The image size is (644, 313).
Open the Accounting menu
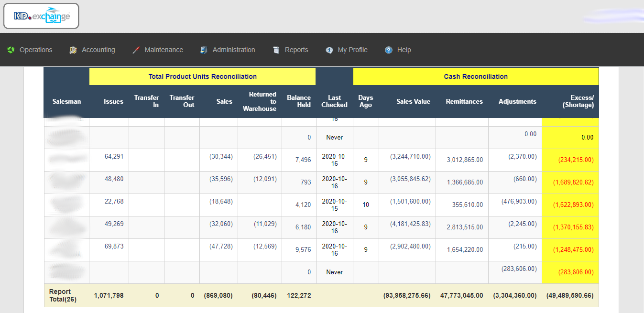(98, 50)
